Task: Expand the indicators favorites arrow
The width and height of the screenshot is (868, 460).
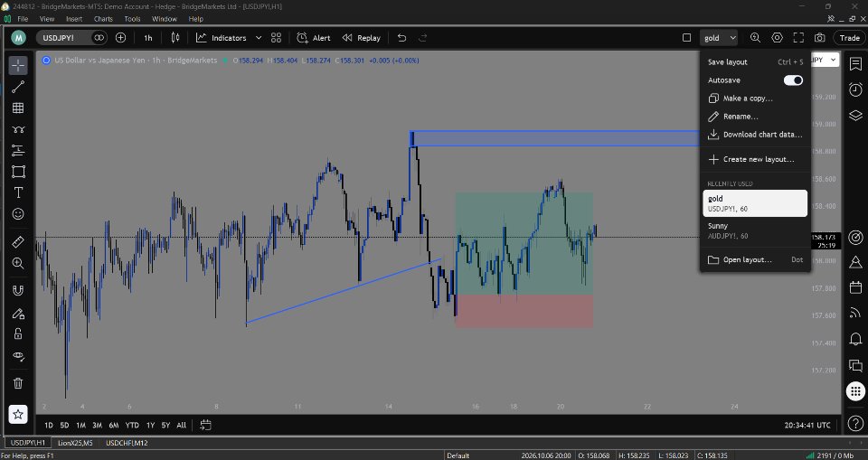Action: [259, 38]
